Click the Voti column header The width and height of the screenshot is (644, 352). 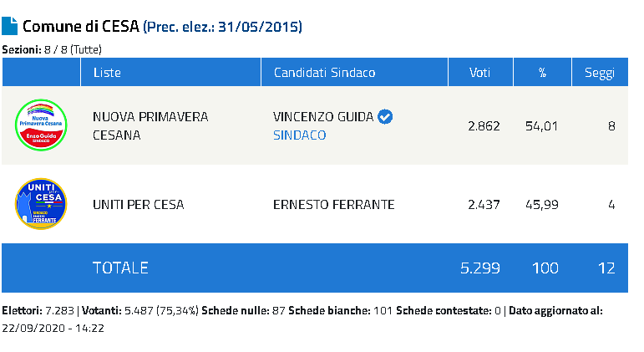[480, 73]
